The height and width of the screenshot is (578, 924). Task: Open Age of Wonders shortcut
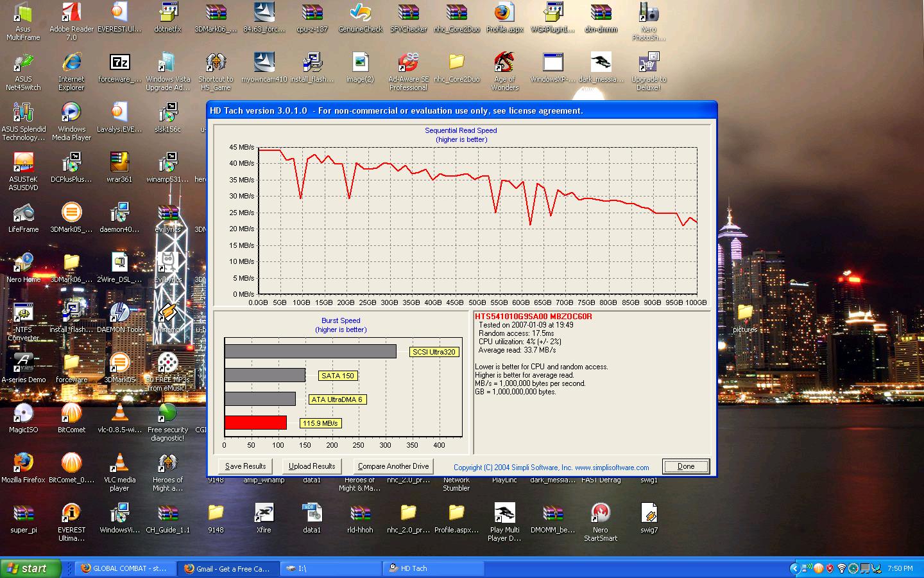pos(504,71)
